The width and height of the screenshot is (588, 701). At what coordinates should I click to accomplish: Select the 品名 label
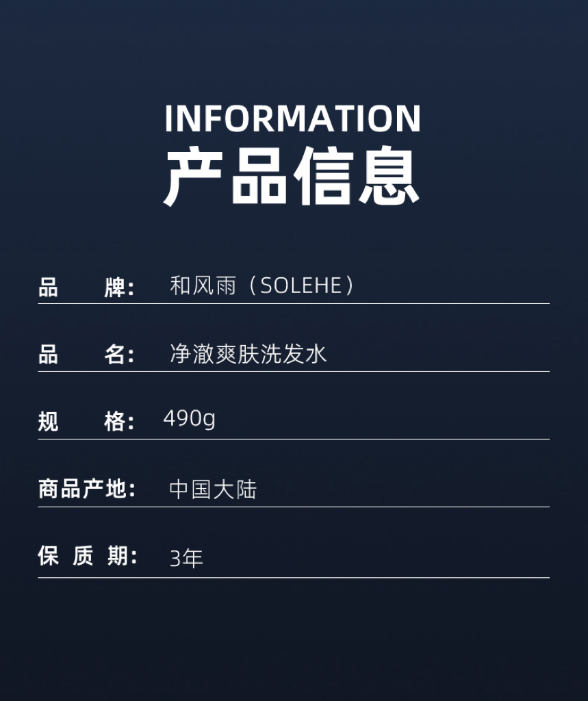(x=86, y=355)
